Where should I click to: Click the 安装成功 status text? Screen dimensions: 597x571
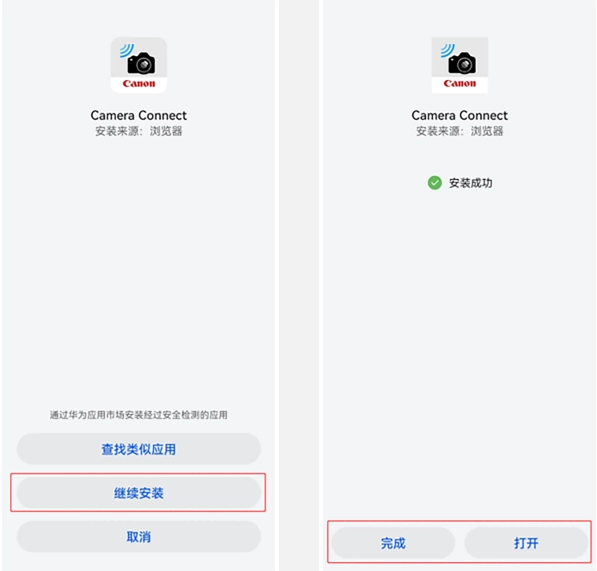(471, 183)
